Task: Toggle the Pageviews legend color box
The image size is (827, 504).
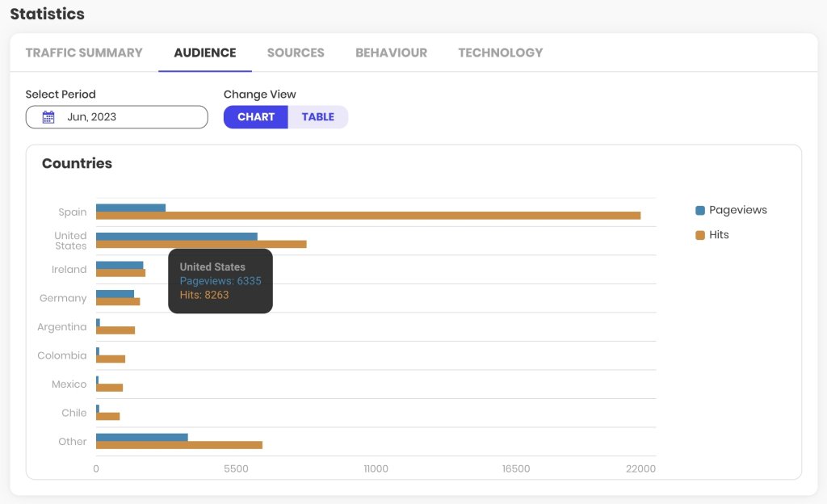Action: pos(700,210)
